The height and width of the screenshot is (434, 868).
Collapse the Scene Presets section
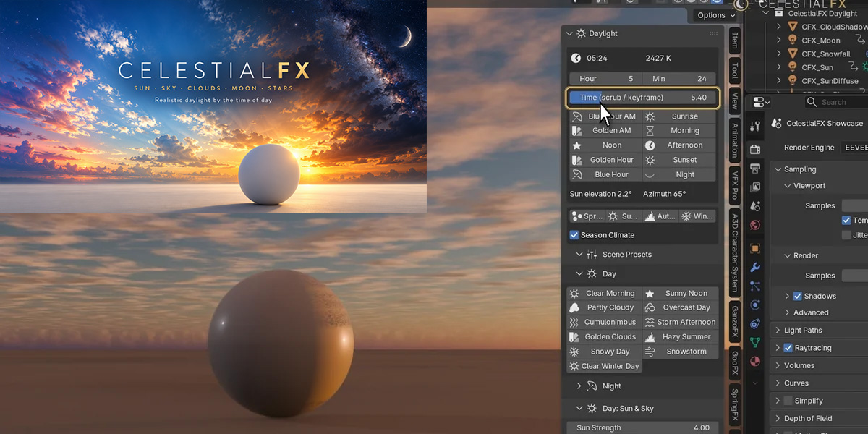(x=579, y=255)
